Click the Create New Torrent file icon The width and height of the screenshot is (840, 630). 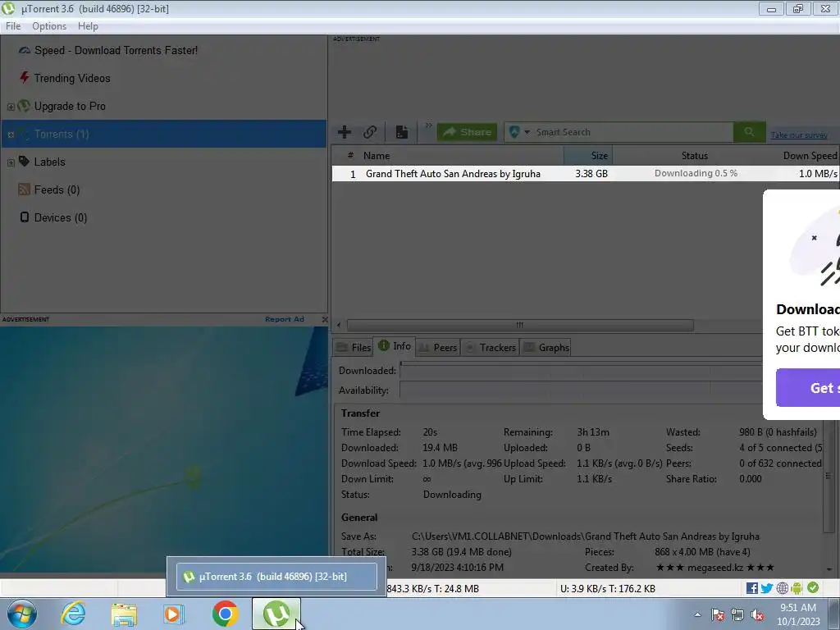402,132
